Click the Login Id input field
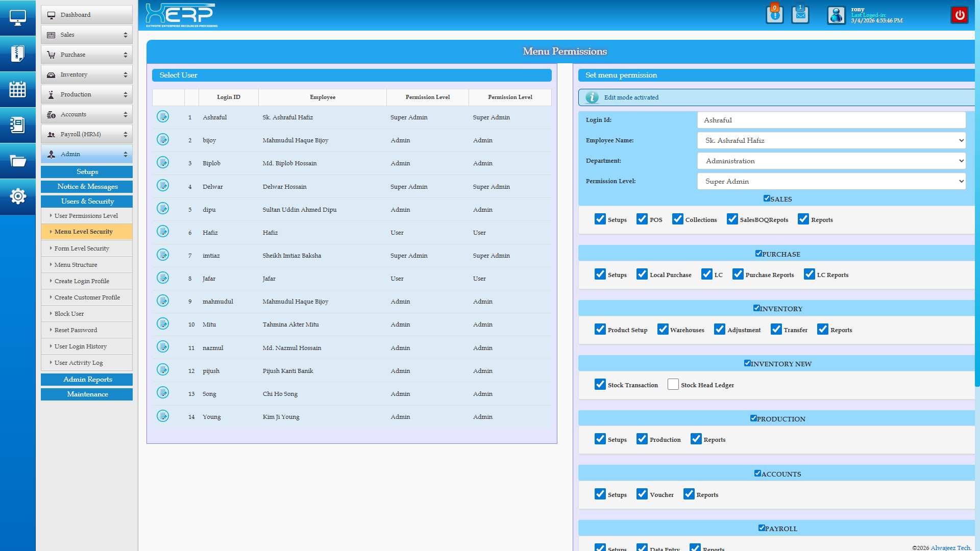The image size is (980, 551). tap(831, 120)
